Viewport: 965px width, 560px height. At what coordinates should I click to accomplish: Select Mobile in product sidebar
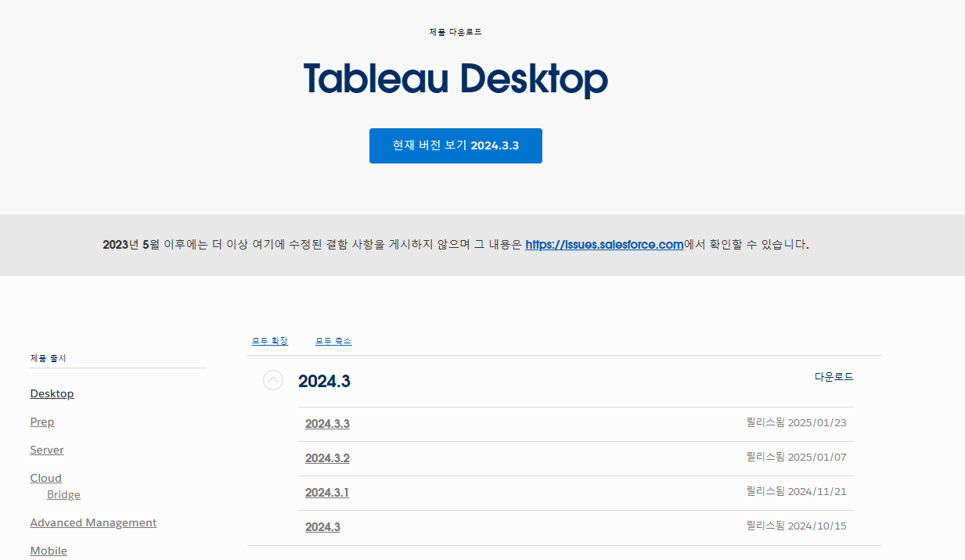click(49, 551)
